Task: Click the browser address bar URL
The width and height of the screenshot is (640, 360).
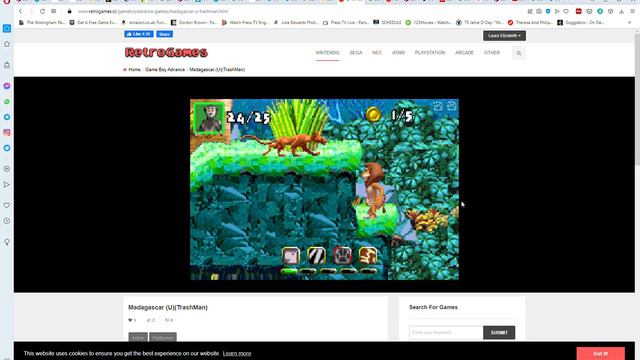Action: (x=153, y=11)
